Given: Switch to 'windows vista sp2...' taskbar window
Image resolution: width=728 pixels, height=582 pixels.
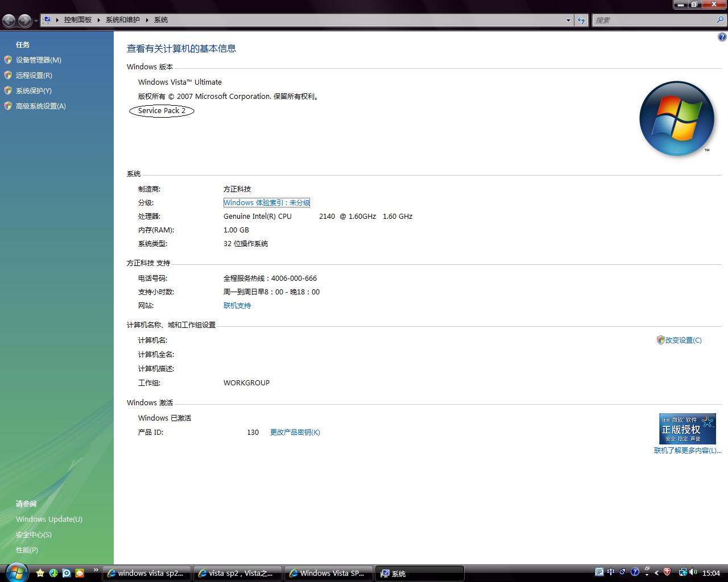Looking at the screenshot, I should (x=146, y=573).
